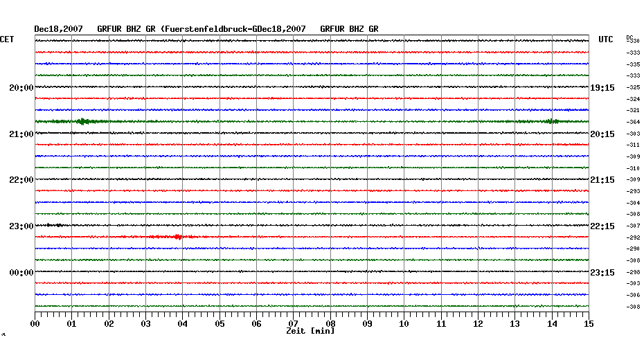Click the DC offset value -304
This screenshot has width=644, height=342.
(633, 203)
